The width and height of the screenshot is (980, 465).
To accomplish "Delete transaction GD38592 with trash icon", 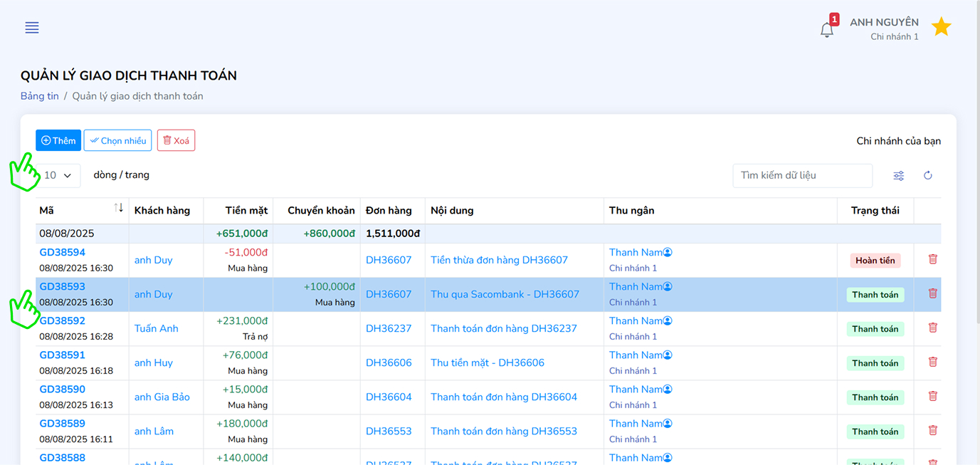I will pos(932,328).
